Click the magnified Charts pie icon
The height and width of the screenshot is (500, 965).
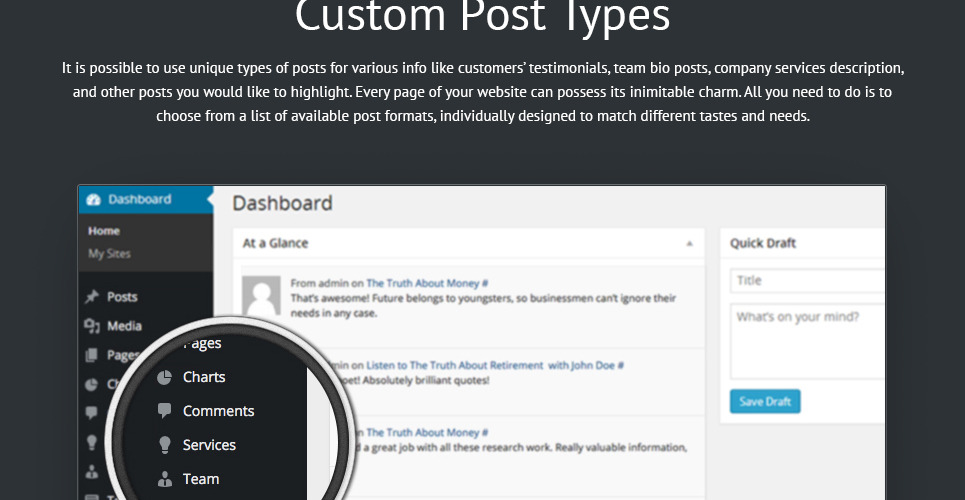pos(164,377)
